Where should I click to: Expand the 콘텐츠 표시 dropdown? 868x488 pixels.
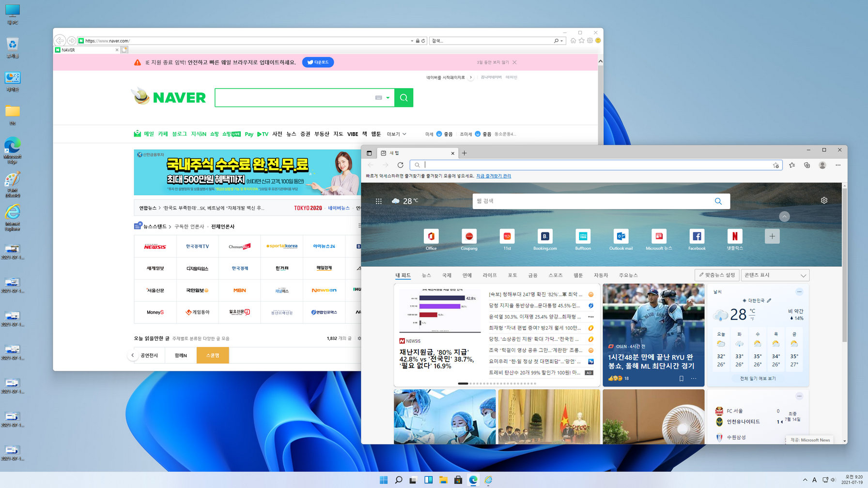pos(775,275)
